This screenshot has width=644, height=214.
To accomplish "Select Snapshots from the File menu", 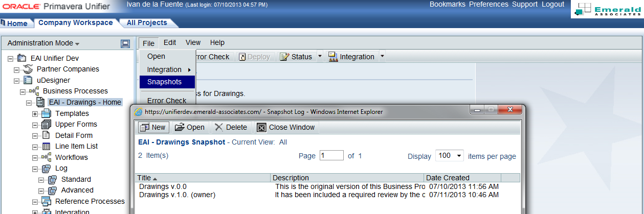I will tap(164, 82).
